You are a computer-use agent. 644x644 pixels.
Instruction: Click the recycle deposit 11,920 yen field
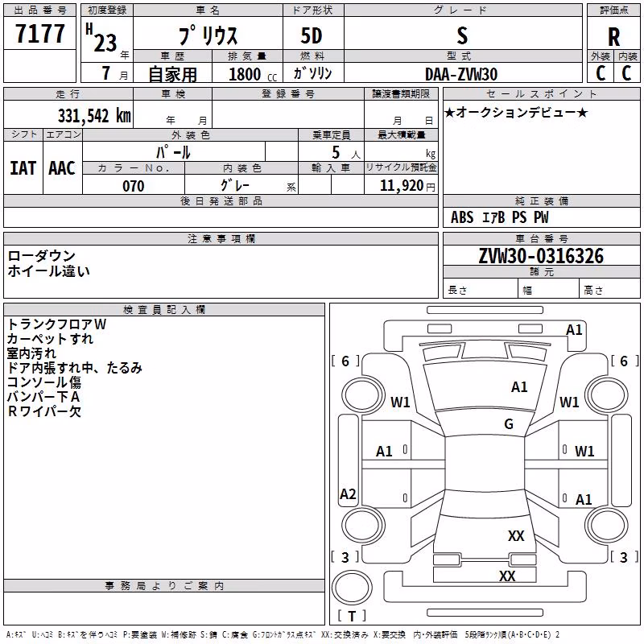pos(401,186)
